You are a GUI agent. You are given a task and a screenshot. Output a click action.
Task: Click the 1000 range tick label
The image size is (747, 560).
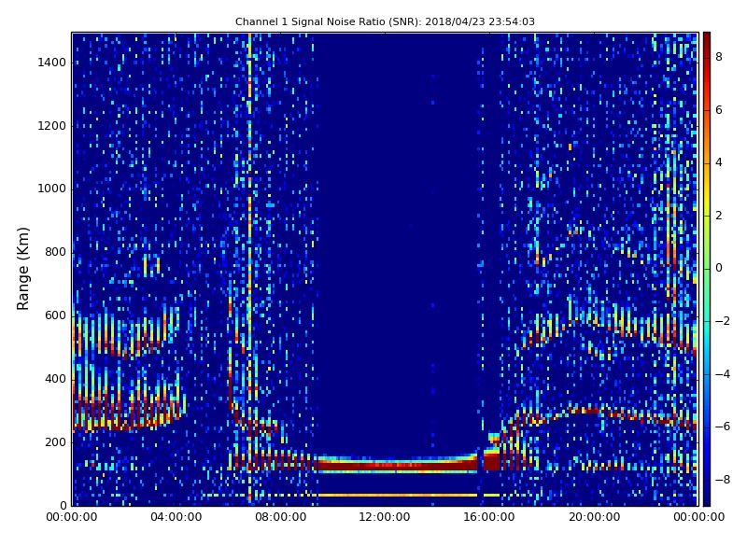pyautogui.click(x=52, y=189)
